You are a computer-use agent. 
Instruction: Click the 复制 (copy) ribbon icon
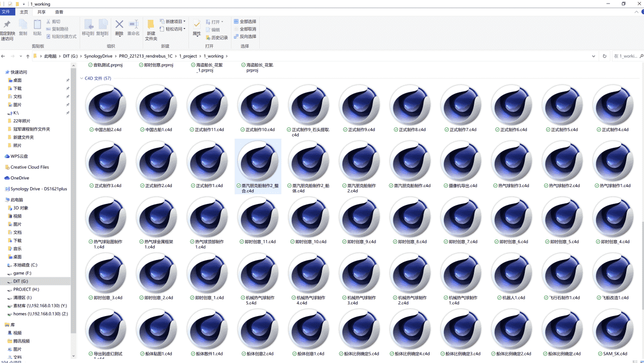click(x=23, y=25)
